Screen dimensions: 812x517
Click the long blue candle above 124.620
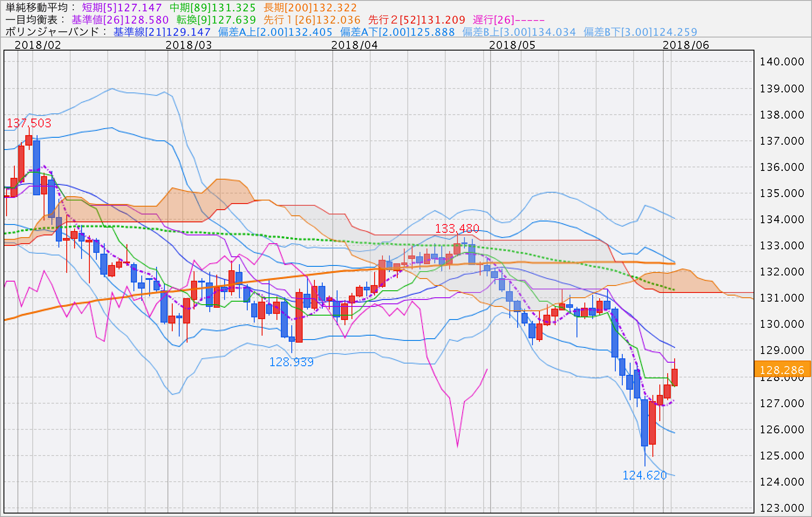tap(645, 423)
